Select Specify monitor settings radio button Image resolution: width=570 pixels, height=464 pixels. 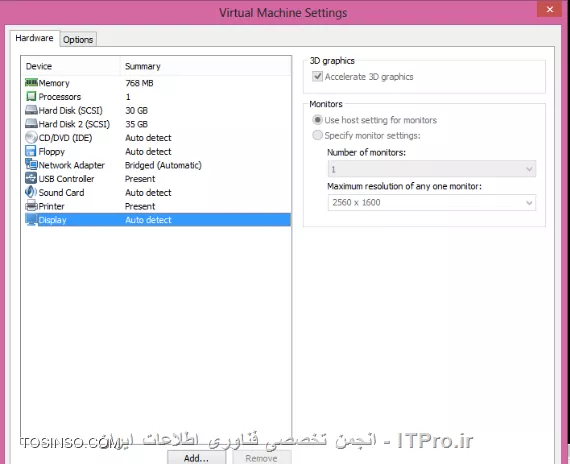[x=317, y=135]
